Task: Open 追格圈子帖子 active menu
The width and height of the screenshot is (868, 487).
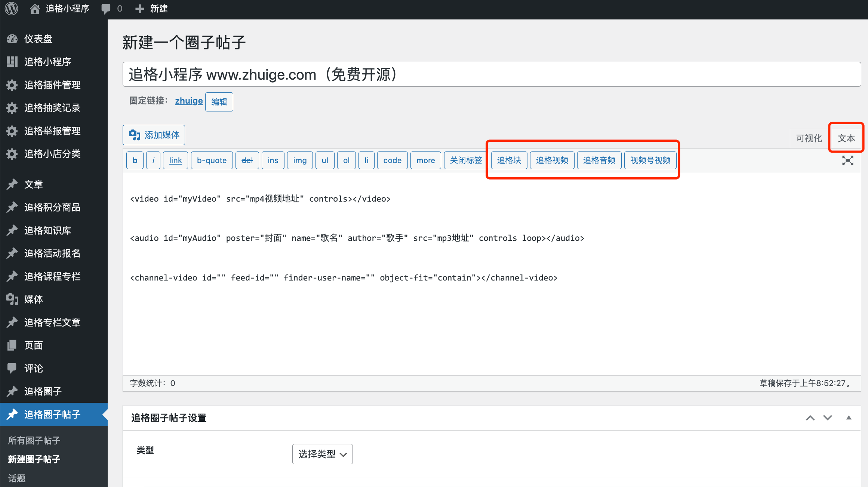Action: (x=54, y=414)
